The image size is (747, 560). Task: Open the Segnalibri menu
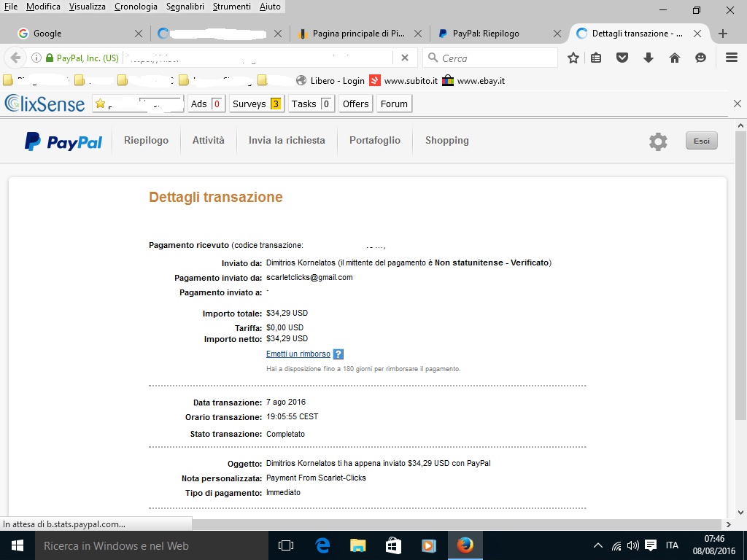[x=185, y=7]
